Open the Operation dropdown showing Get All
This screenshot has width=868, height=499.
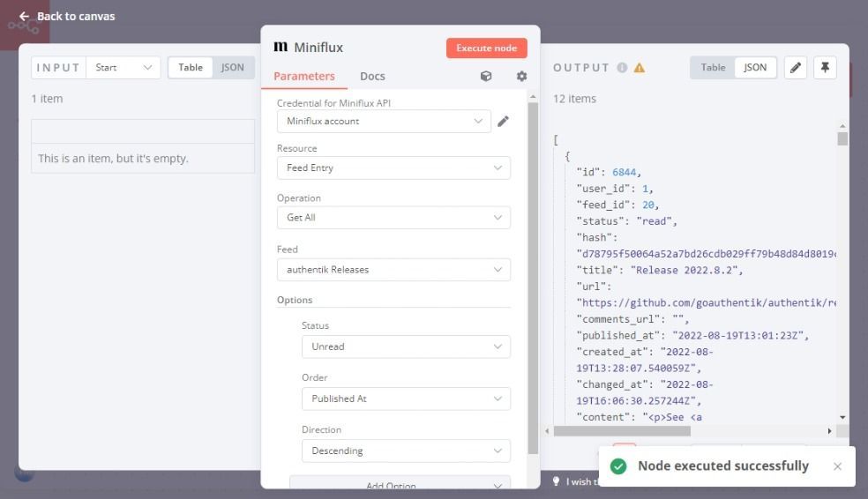click(x=393, y=218)
